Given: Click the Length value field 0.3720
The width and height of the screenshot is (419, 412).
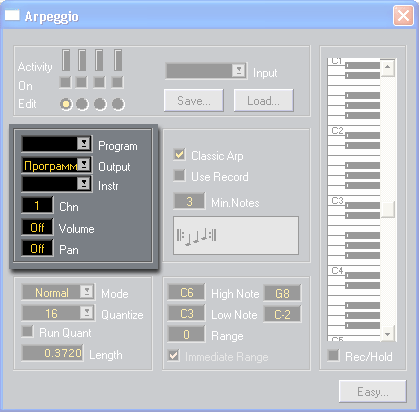Looking at the screenshot, I should point(53,353).
